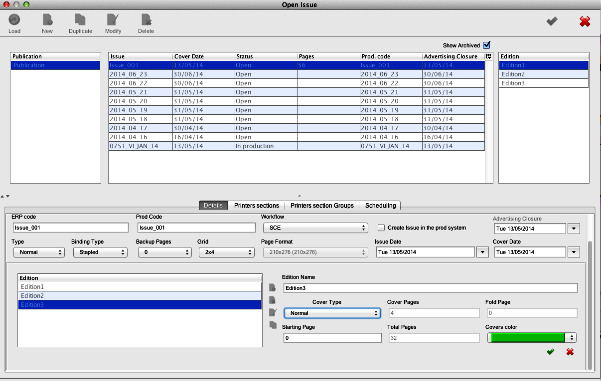
Task: Select issue row 2014_05_21
Action: click(x=297, y=92)
